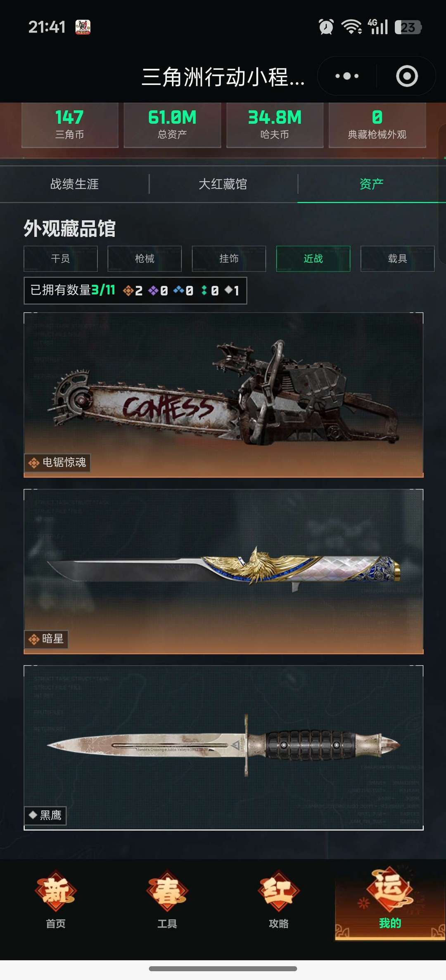
Task: Filter collection by 干员 category
Action: click(61, 259)
